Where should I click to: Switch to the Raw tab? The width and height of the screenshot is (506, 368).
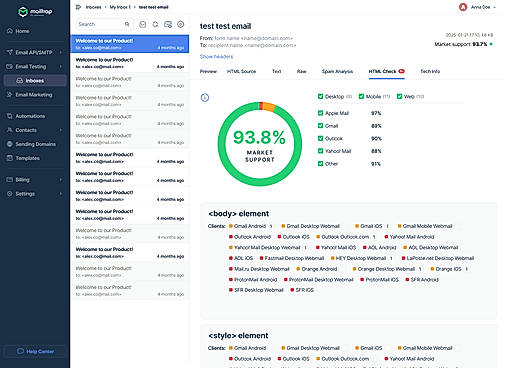(x=301, y=71)
